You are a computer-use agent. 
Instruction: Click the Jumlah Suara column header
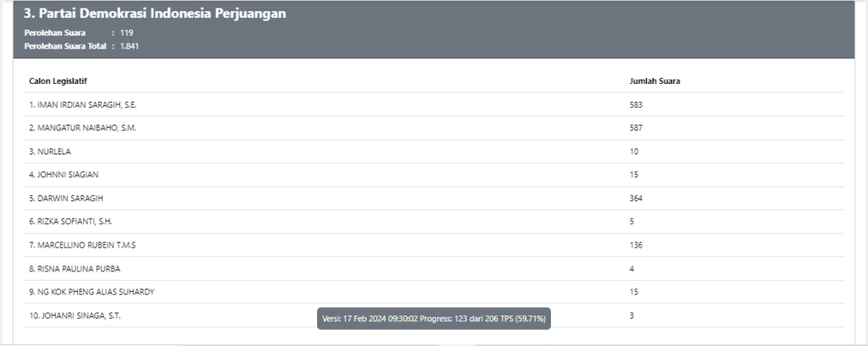click(x=655, y=81)
